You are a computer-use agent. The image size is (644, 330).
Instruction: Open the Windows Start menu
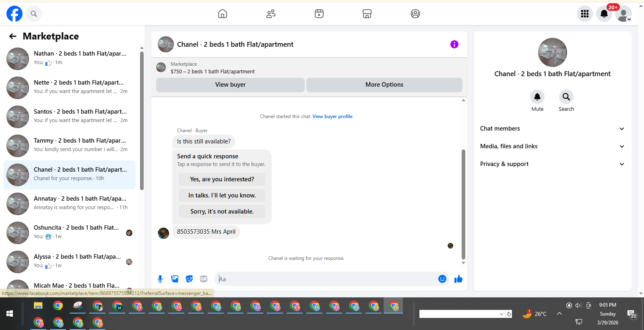(x=10, y=313)
